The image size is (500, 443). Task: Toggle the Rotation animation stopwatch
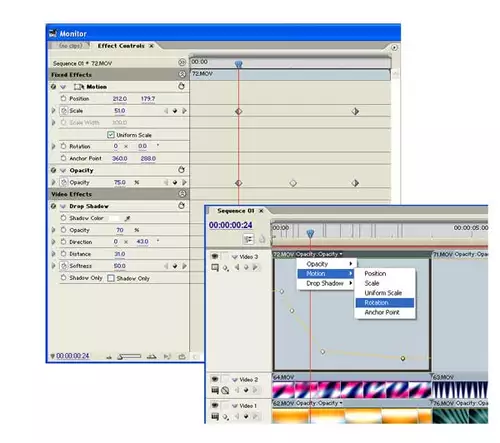tap(63, 146)
